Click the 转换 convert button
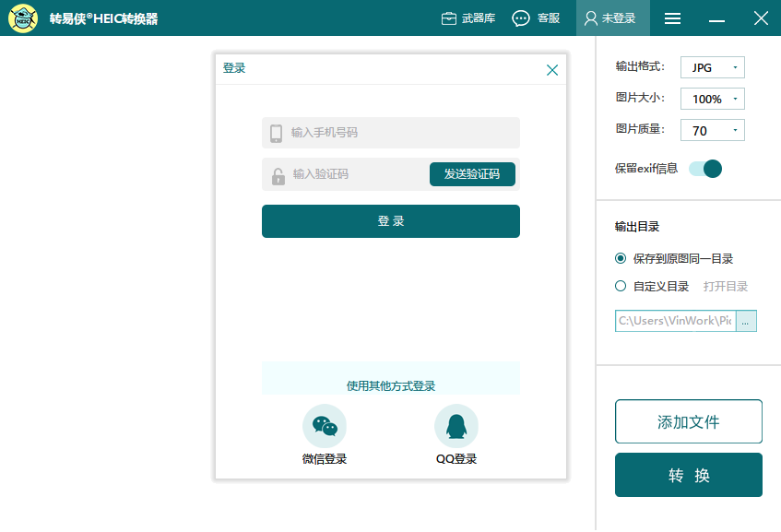 coord(689,475)
